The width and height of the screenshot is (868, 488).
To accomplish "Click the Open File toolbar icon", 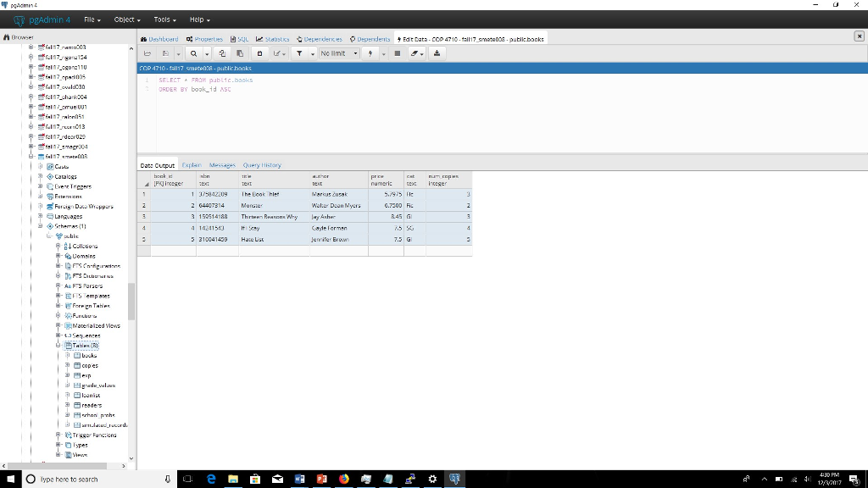I will [x=146, y=53].
